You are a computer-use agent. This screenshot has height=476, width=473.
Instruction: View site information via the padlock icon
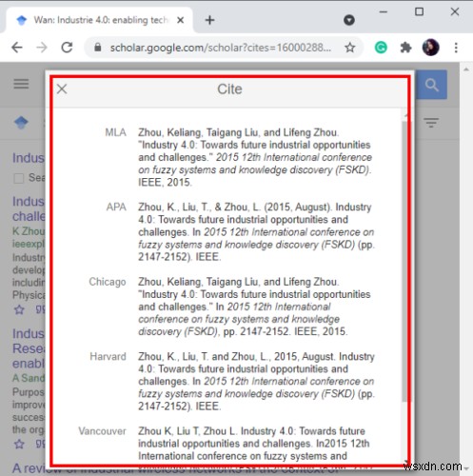[x=98, y=48]
